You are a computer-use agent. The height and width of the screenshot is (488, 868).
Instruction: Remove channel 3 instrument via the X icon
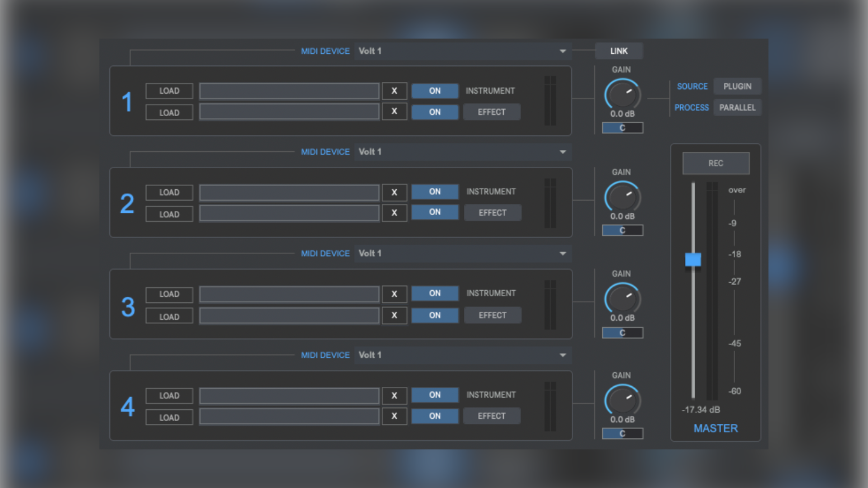coord(394,294)
